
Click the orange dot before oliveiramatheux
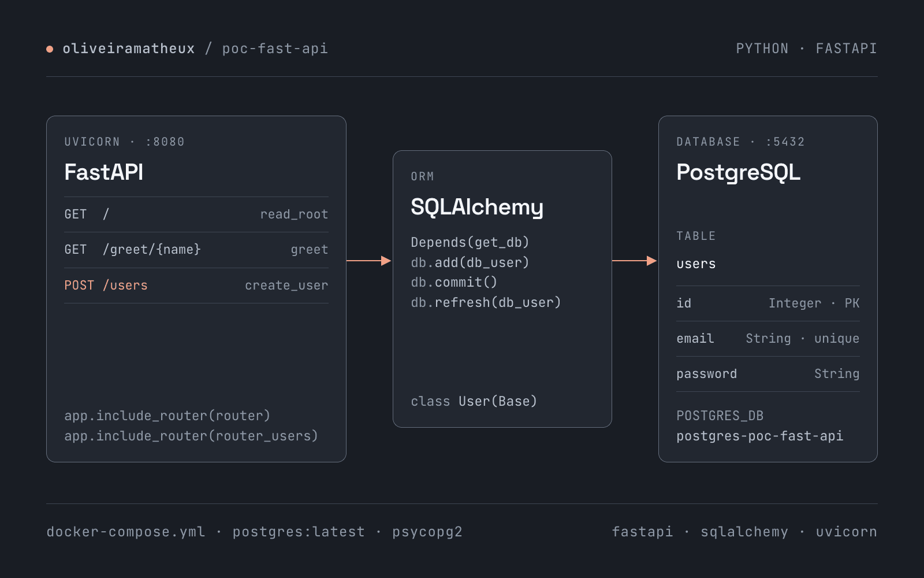(50, 49)
